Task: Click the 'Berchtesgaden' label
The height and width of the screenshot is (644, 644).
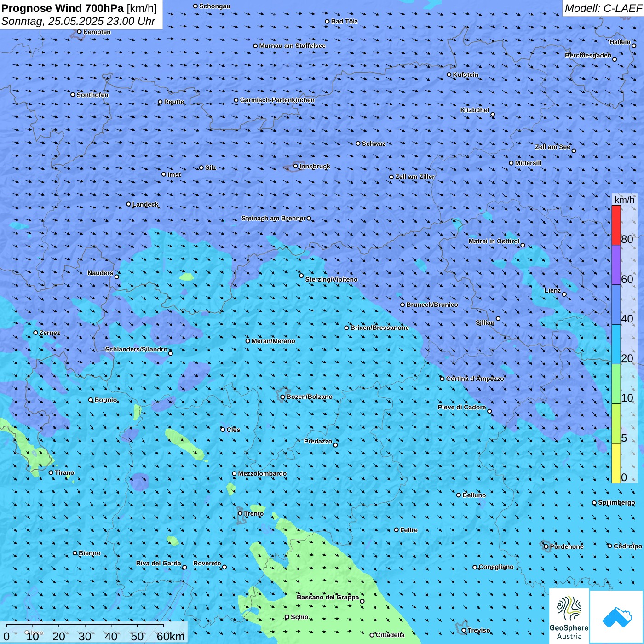Action: [588, 55]
